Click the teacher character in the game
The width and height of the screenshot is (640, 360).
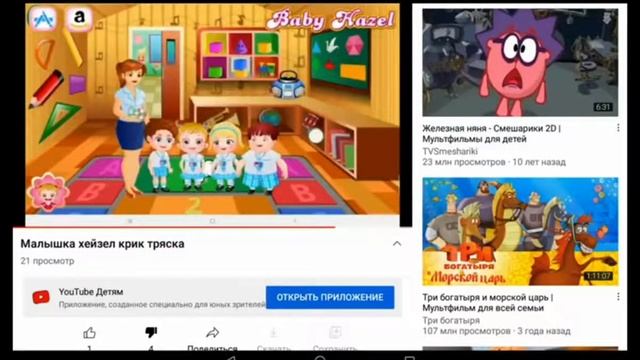(x=131, y=127)
